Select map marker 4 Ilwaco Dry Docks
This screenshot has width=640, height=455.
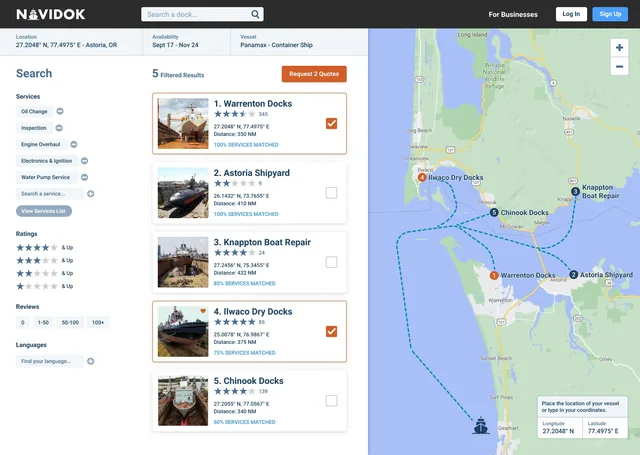(x=422, y=177)
